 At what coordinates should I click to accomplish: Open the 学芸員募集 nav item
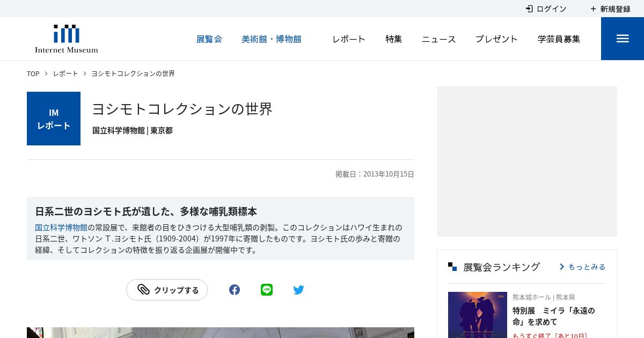(x=559, y=39)
